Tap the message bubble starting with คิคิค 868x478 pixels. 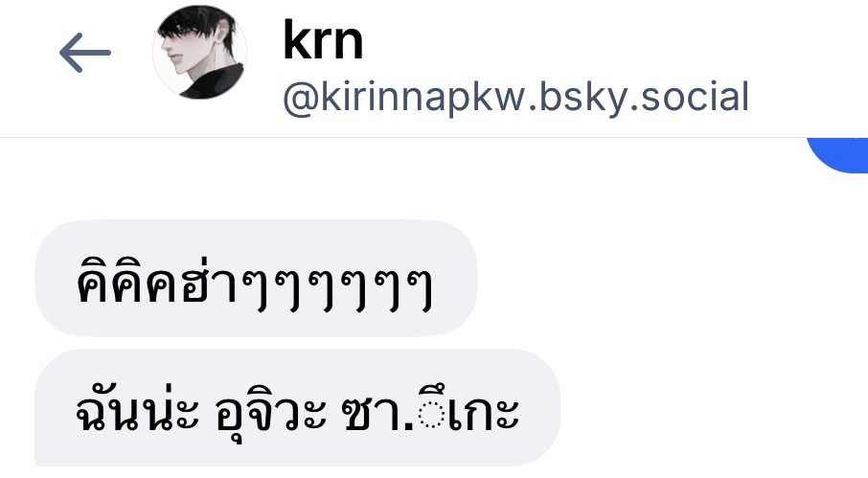[256, 279]
